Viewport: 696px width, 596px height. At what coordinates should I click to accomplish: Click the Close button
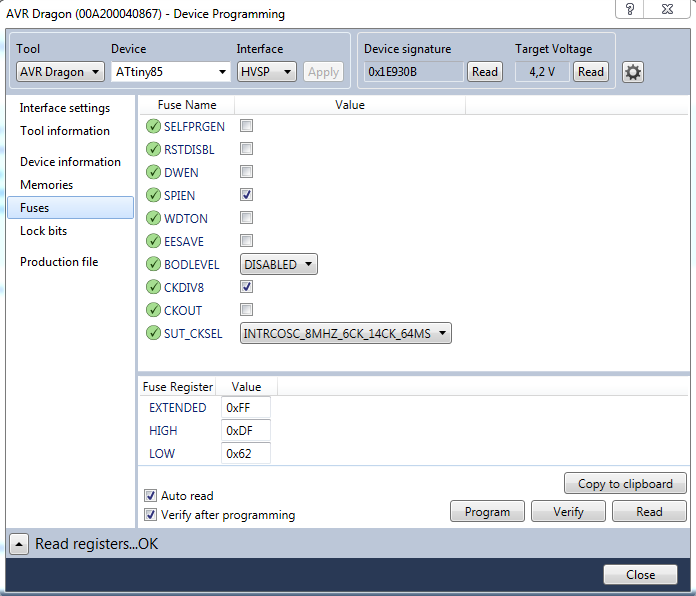coord(641,575)
